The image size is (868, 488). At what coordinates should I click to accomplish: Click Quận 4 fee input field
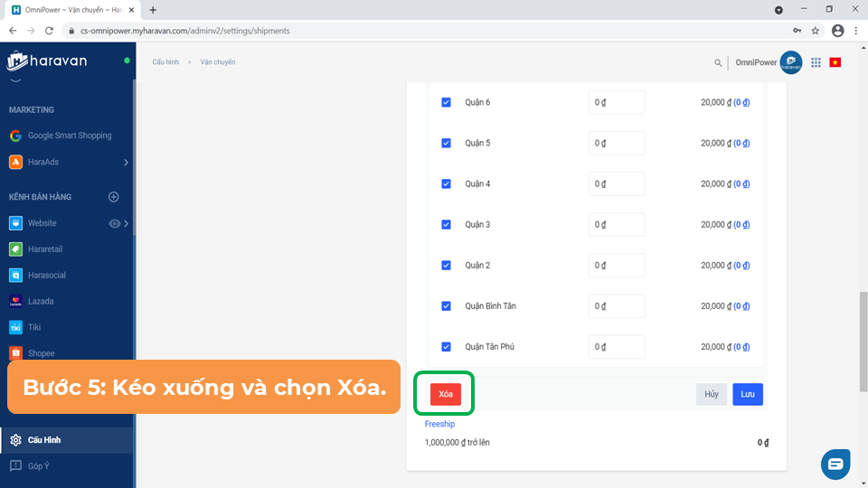pyautogui.click(x=617, y=183)
